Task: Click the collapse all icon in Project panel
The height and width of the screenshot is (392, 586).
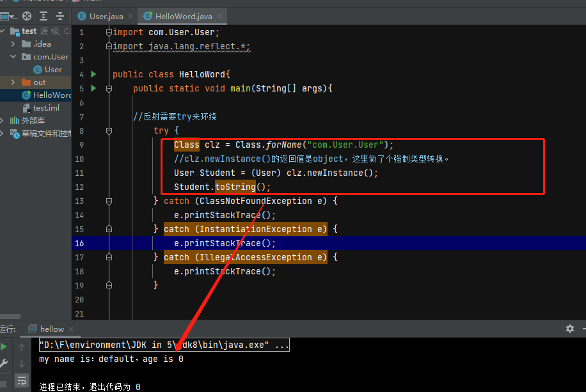Action: pyautogui.click(x=59, y=16)
